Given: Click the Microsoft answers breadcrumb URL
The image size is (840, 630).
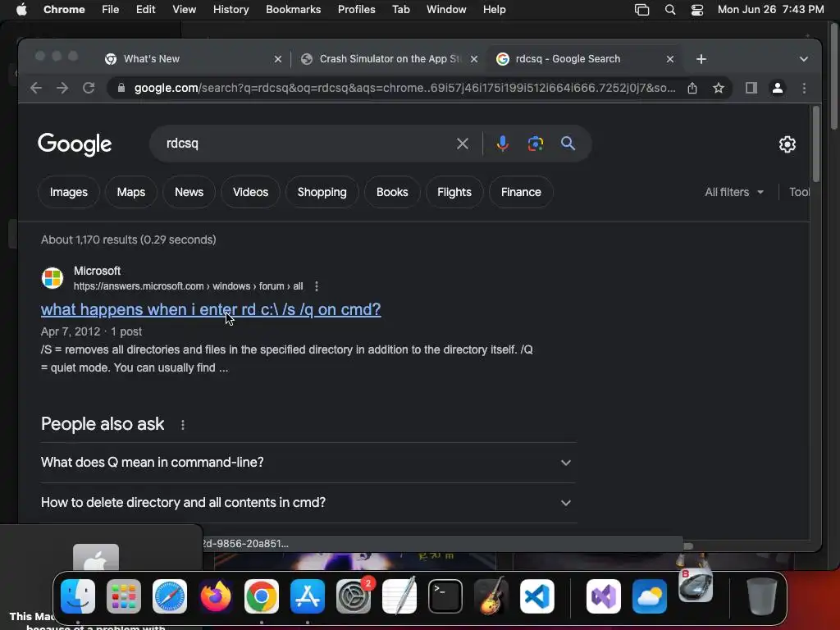Looking at the screenshot, I should point(188,286).
